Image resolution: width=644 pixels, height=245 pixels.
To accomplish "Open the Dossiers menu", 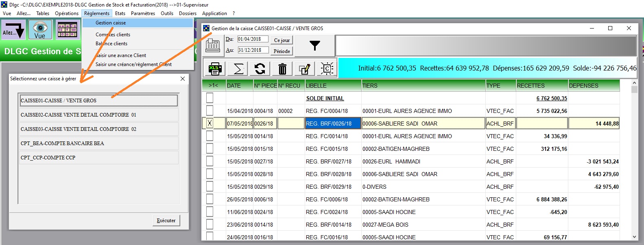I will (188, 13).
